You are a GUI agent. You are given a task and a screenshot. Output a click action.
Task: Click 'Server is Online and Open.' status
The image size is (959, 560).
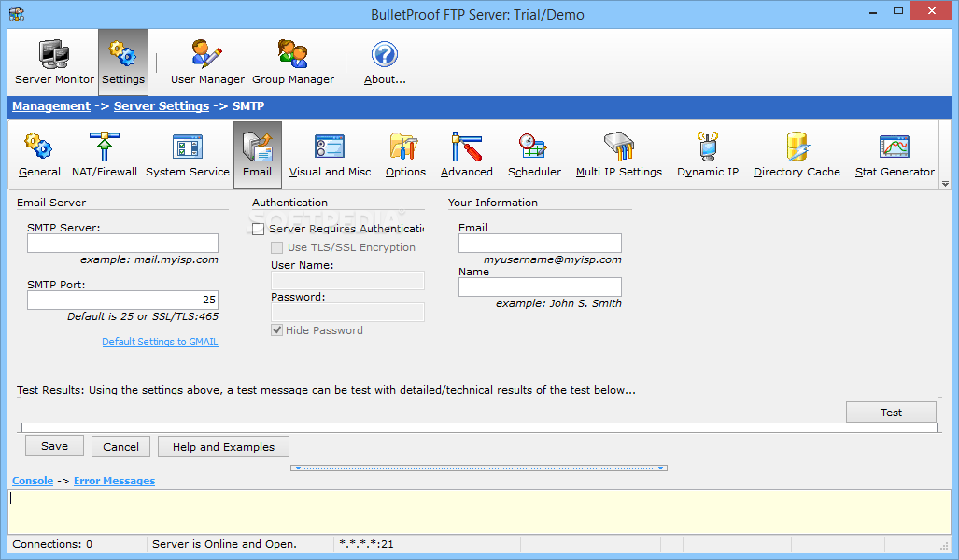tap(224, 544)
